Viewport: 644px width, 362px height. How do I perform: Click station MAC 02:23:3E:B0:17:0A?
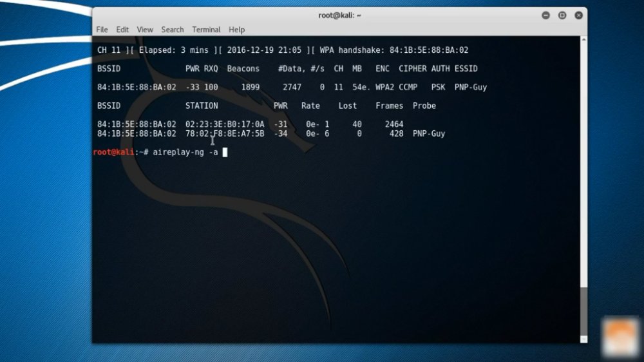pos(225,124)
